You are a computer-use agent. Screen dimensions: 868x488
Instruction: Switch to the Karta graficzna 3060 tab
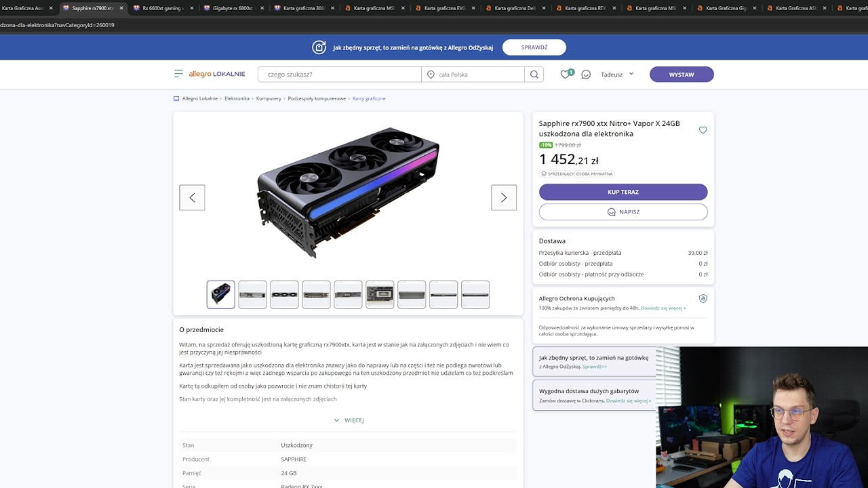[x=304, y=8]
